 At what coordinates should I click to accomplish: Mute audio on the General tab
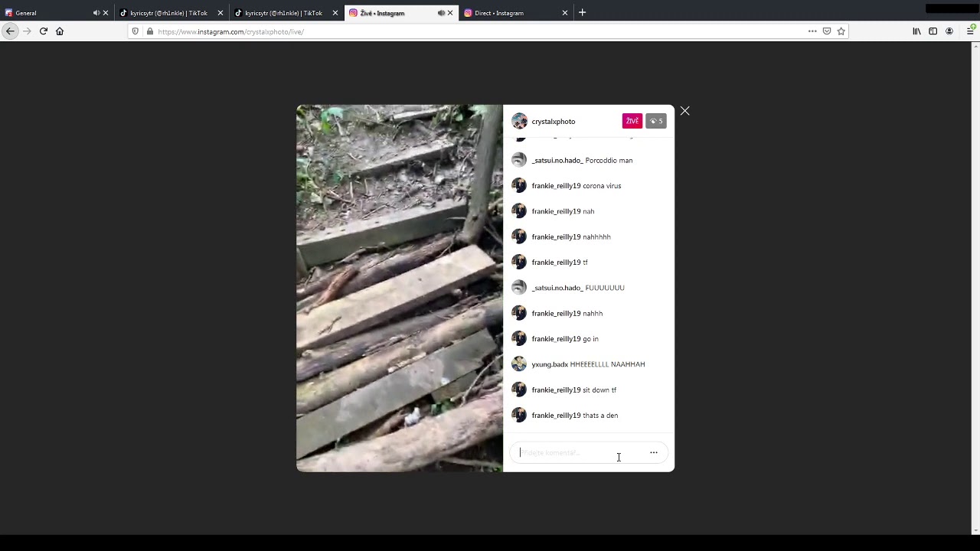96,13
